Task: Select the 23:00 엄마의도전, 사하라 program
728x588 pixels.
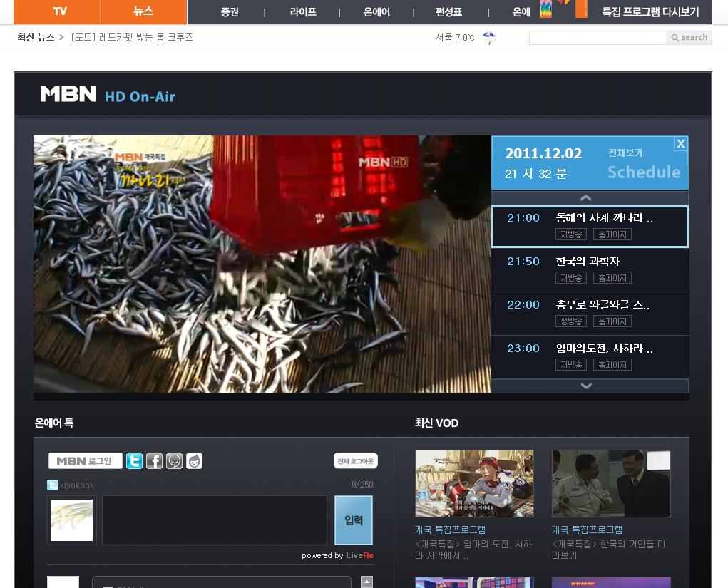Action: click(590, 357)
